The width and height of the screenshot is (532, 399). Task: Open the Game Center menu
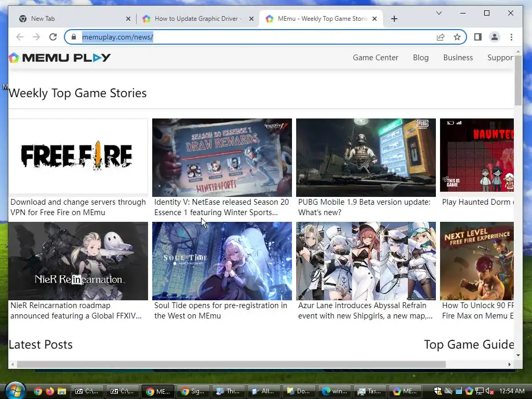(x=375, y=58)
